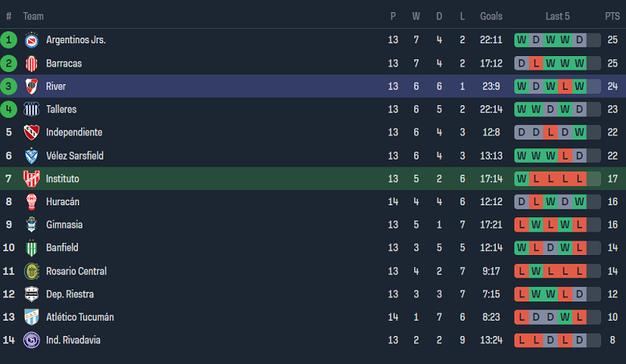Click the green rank 1 position badge

9,40
